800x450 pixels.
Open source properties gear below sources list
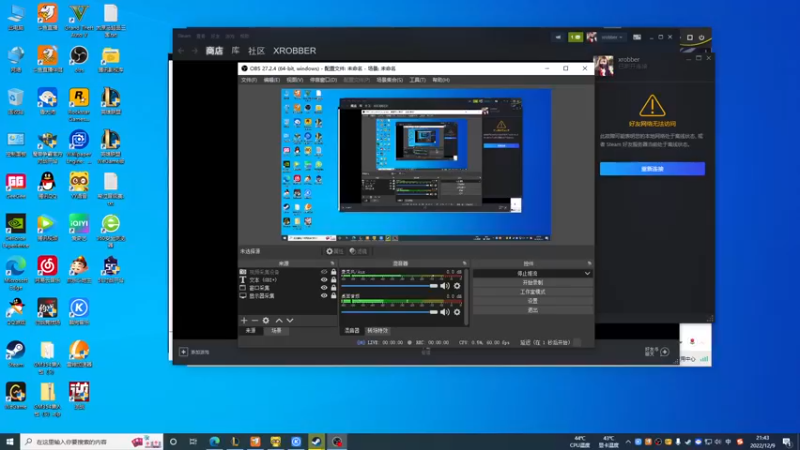266,320
